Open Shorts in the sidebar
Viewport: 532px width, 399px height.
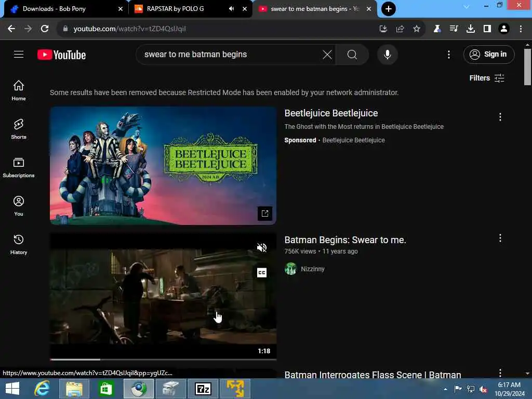19,129
